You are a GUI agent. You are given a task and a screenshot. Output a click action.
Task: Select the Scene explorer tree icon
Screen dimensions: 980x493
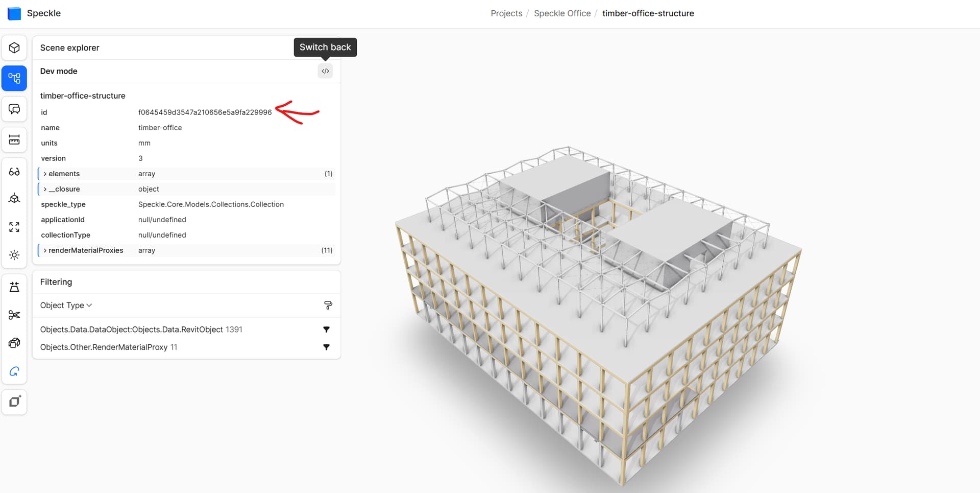(14, 78)
